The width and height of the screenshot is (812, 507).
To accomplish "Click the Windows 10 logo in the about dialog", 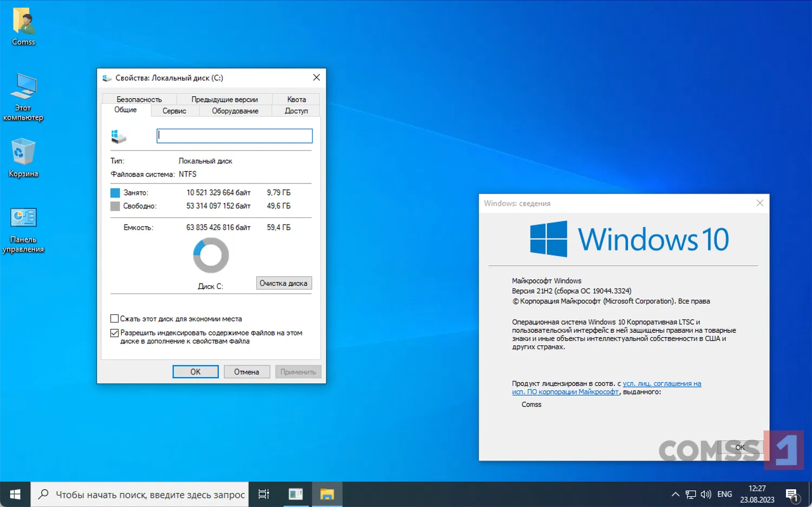I will click(629, 239).
